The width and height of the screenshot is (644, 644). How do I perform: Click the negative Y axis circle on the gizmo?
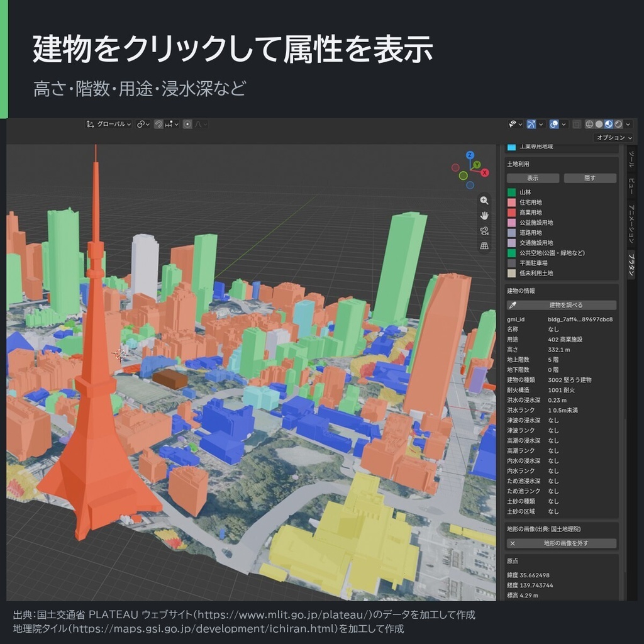tap(463, 176)
